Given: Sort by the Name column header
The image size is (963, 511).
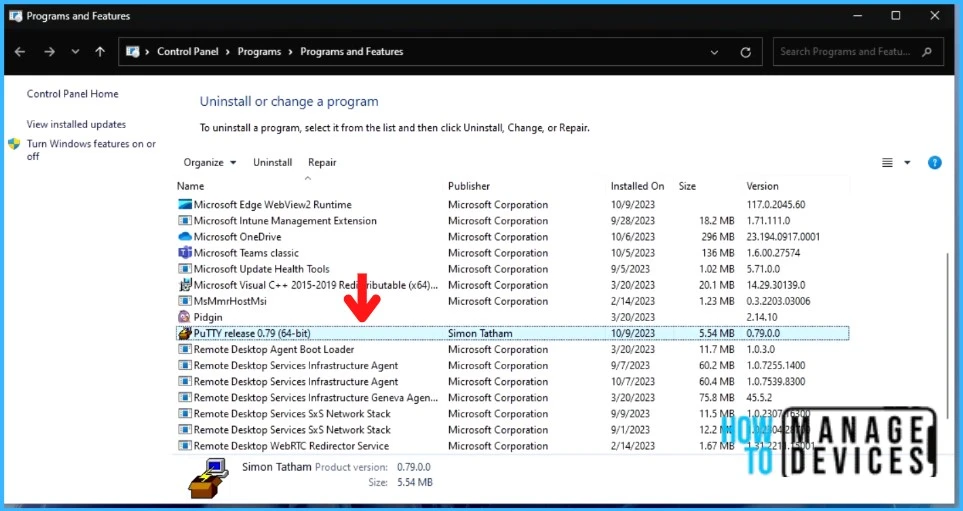Looking at the screenshot, I should [190, 186].
